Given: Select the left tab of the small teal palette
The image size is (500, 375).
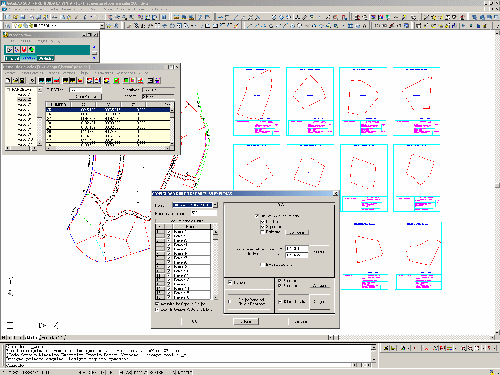Looking at the screenshot, I should pyautogui.click(x=12, y=58).
